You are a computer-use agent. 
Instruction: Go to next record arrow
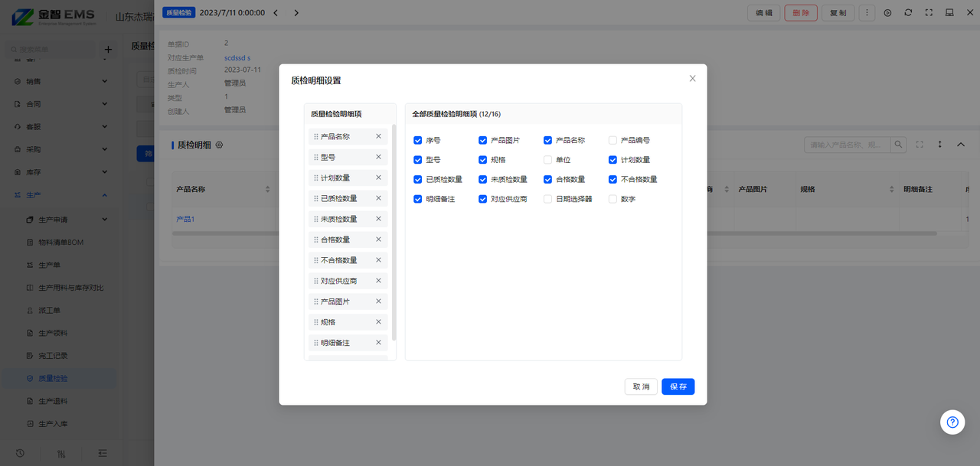(296, 13)
